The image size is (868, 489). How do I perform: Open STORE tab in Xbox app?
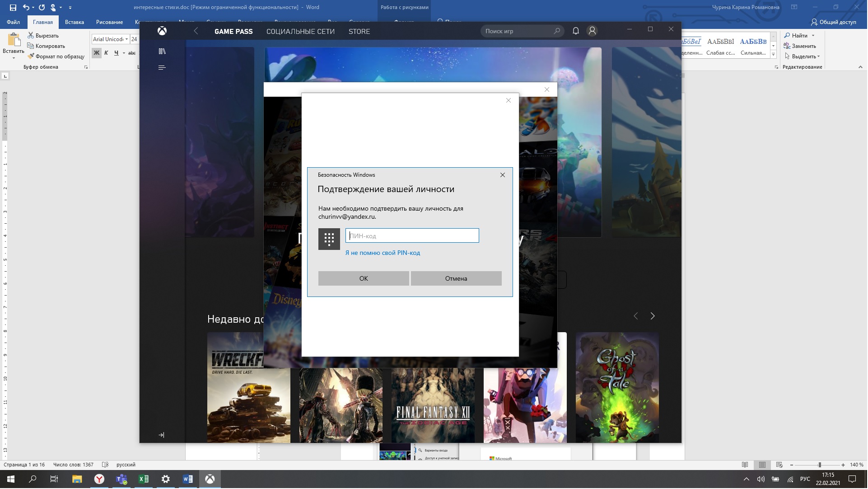coord(359,32)
